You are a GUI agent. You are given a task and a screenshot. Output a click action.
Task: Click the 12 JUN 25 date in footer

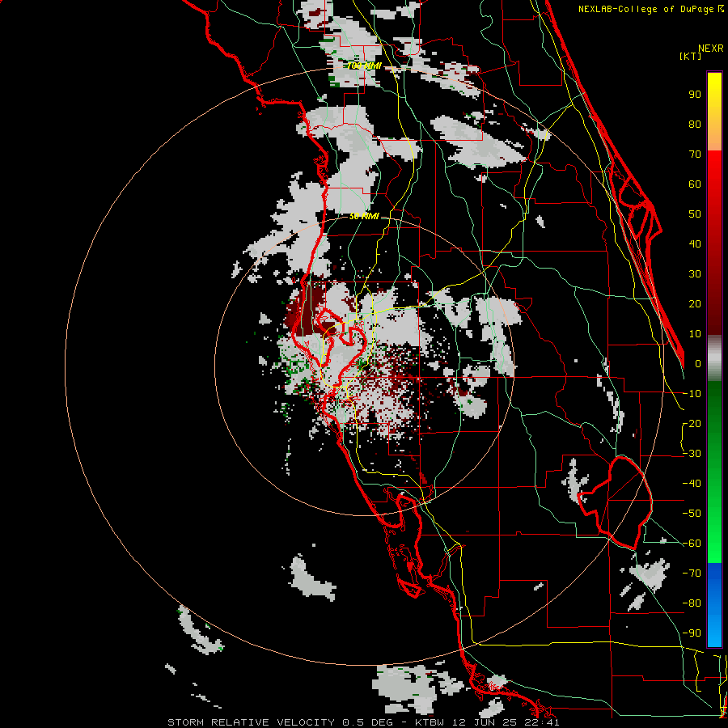click(x=485, y=722)
